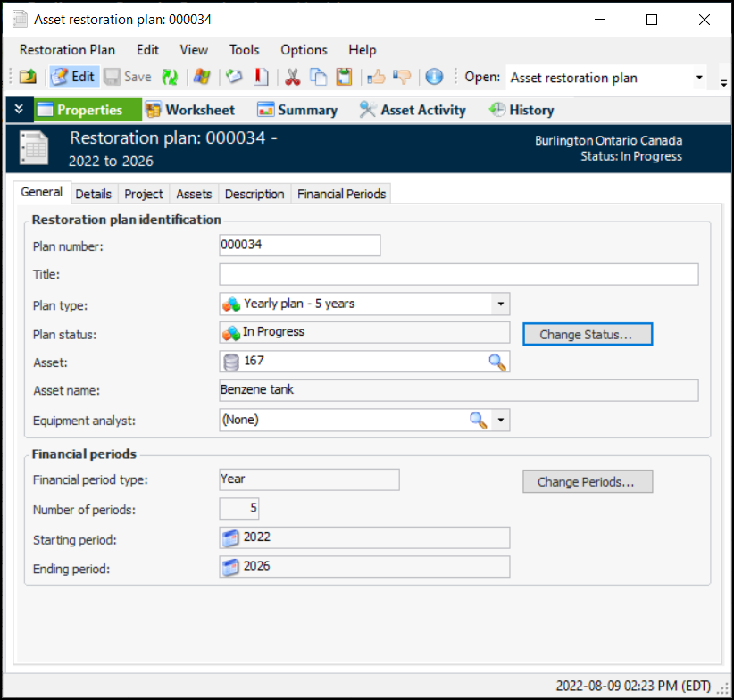This screenshot has height=700, width=734.
Task: Click the Asset lookup magnifier icon
Action: [496, 362]
